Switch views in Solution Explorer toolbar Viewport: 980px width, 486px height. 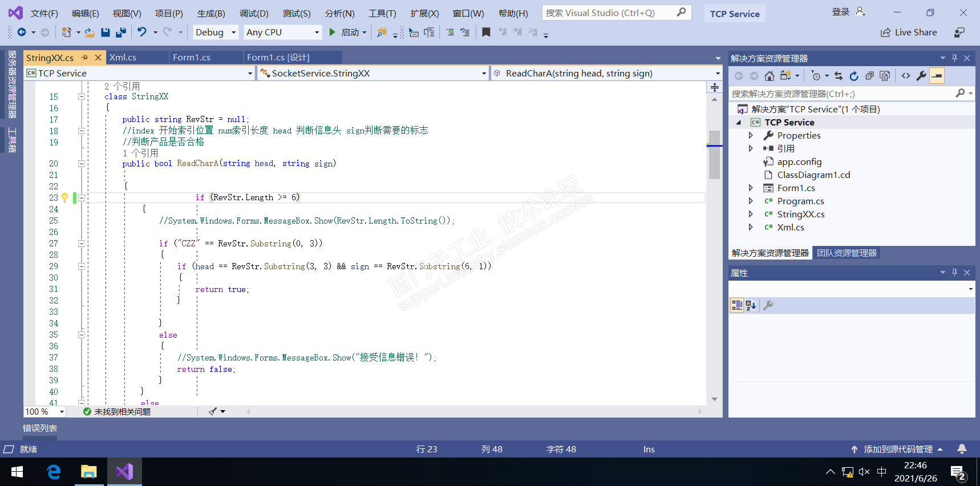click(x=785, y=76)
